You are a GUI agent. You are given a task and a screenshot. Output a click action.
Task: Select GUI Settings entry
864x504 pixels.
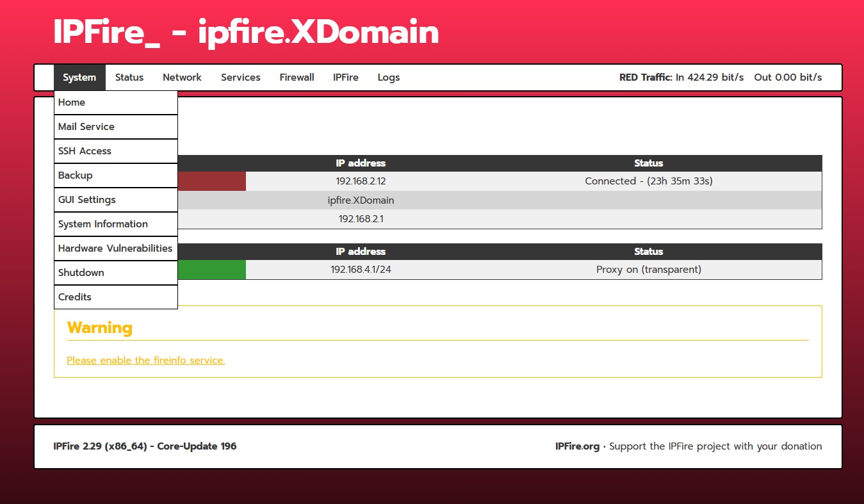click(x=115, y=200)
